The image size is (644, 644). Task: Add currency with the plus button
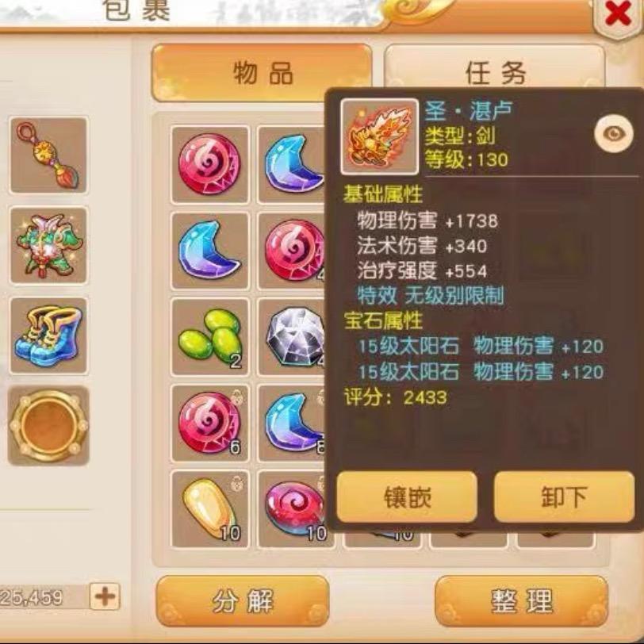tap(105, 596)
